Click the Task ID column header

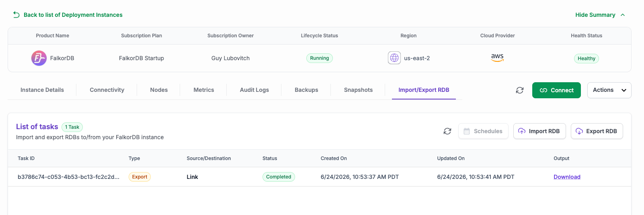pos(26,158)
